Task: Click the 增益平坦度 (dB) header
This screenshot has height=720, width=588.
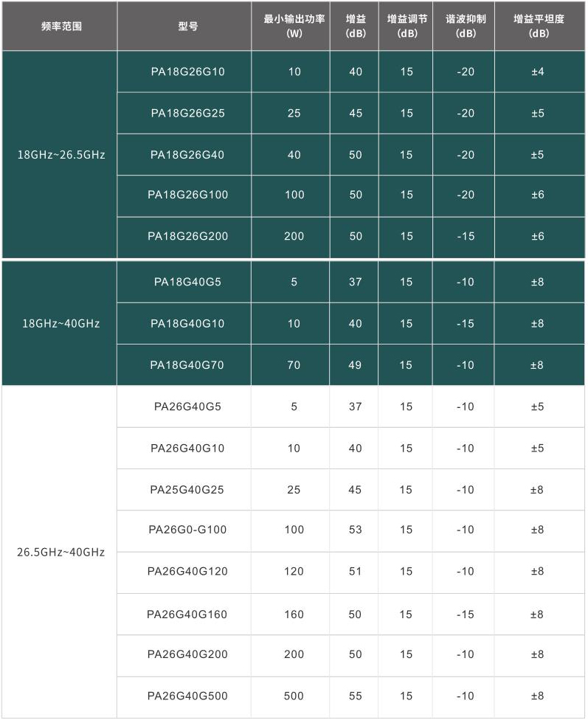Action: point(539,26)
